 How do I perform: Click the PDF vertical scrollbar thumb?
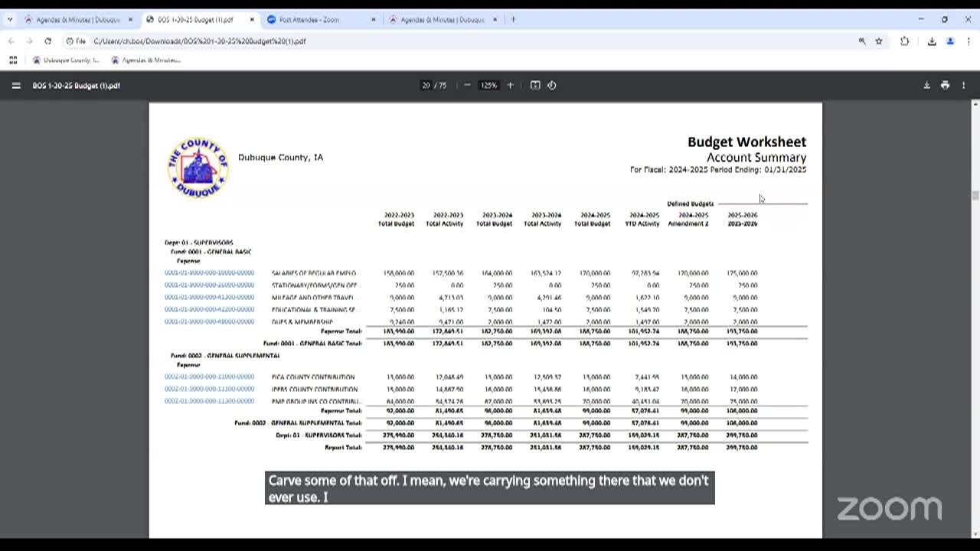(x=975, y=195)
